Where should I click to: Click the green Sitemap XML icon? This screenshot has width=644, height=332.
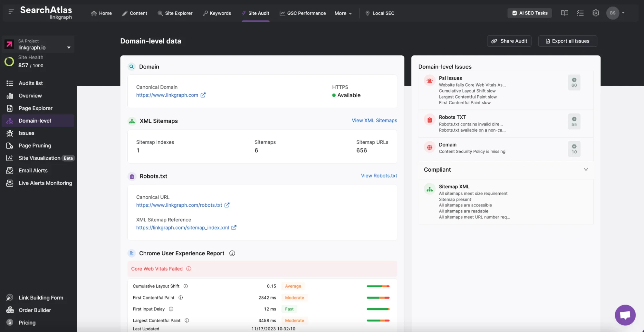point(429,189)
